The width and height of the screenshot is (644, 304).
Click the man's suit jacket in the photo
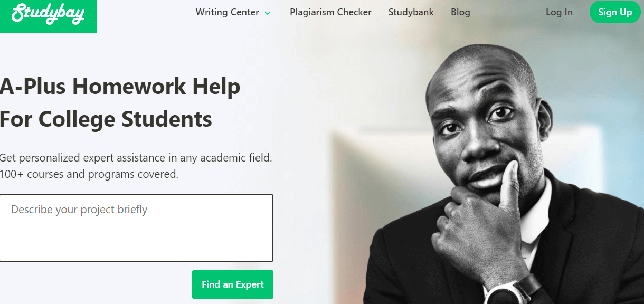coord(586,248)
